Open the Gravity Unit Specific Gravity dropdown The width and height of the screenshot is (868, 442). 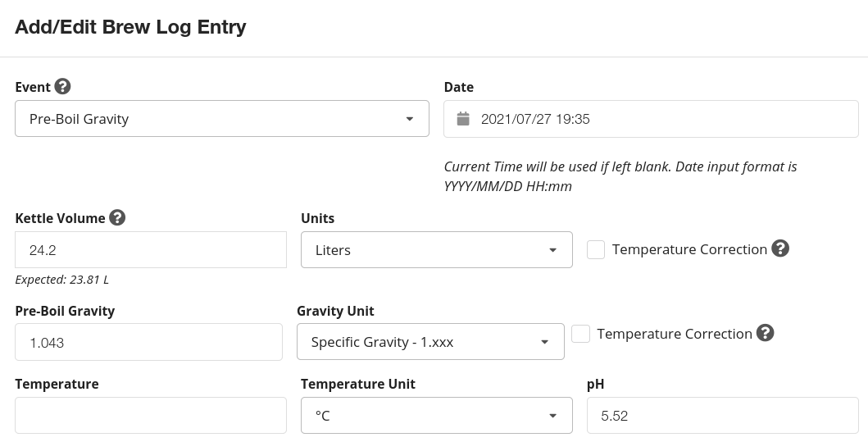tap(430, 342)
